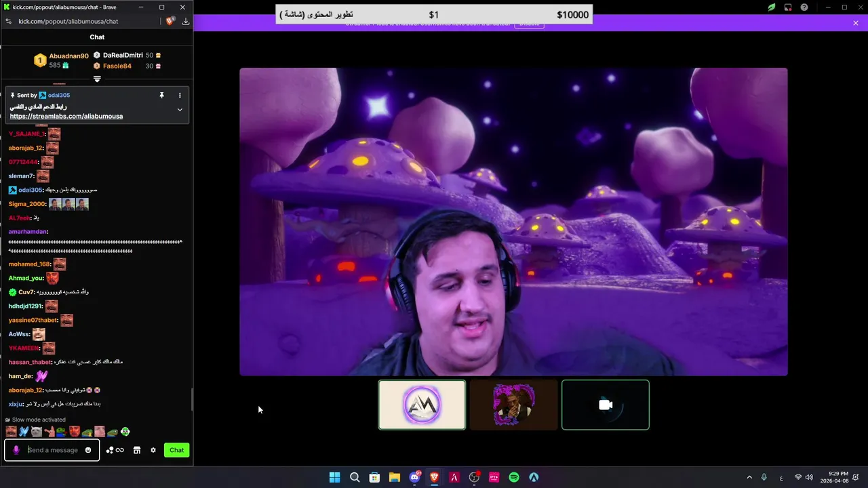Click username xixju in chat

coord(16,404)
